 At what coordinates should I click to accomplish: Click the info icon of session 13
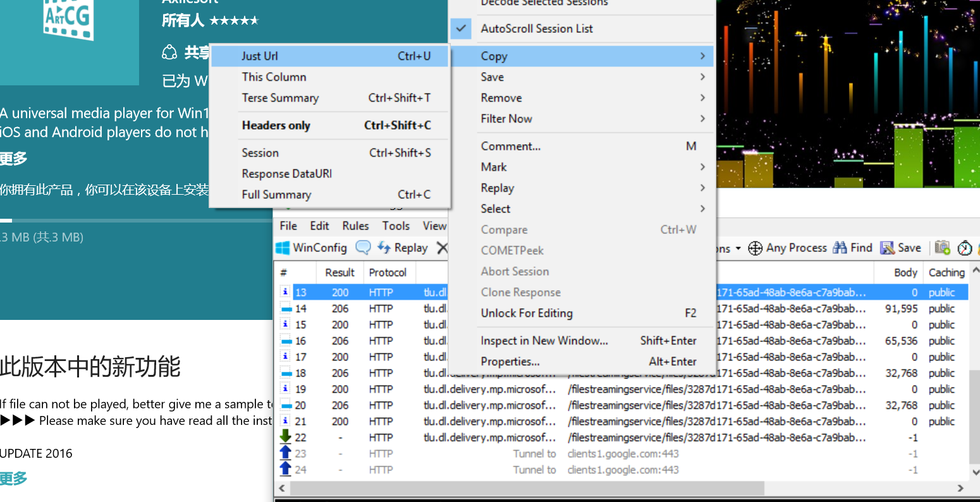(285, 291)
